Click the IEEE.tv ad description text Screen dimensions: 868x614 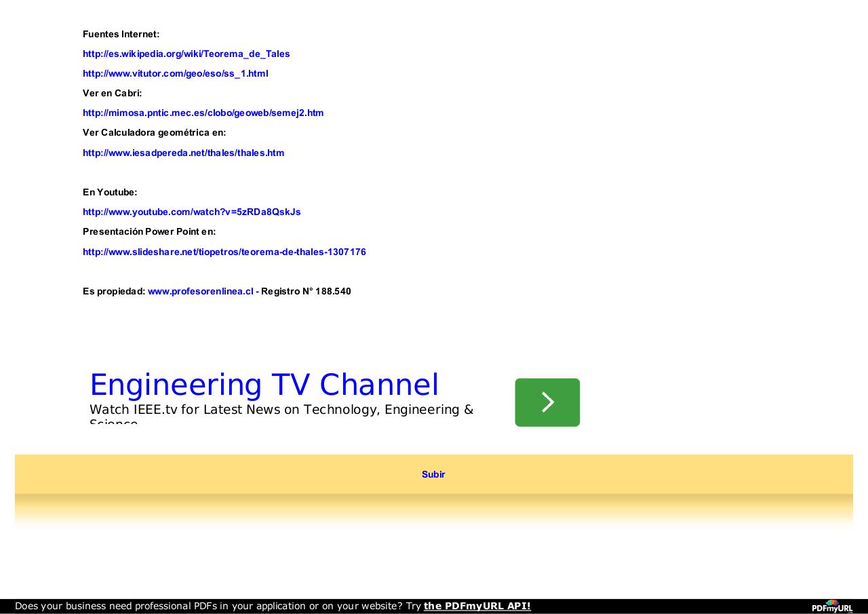(x=281, y=410)
